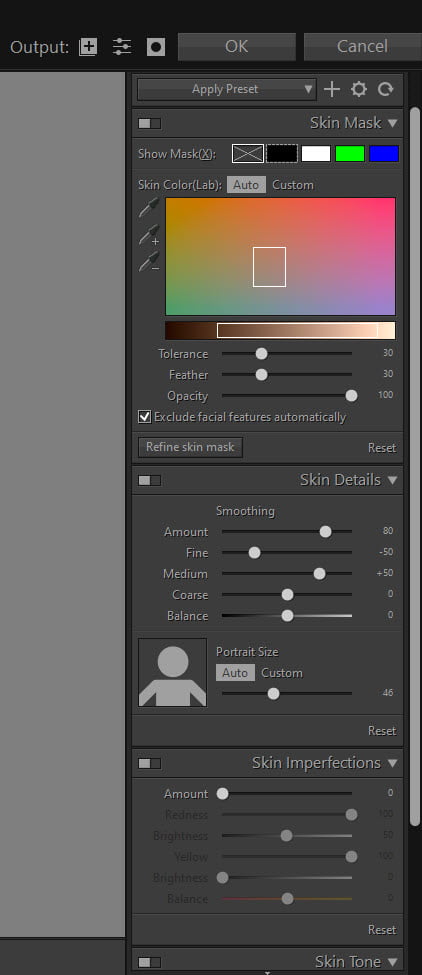This screenshot has width=422, height=975.
Task: Click the Tolerance slider handle
Action: pyautogui.click(x=262, y=354)
